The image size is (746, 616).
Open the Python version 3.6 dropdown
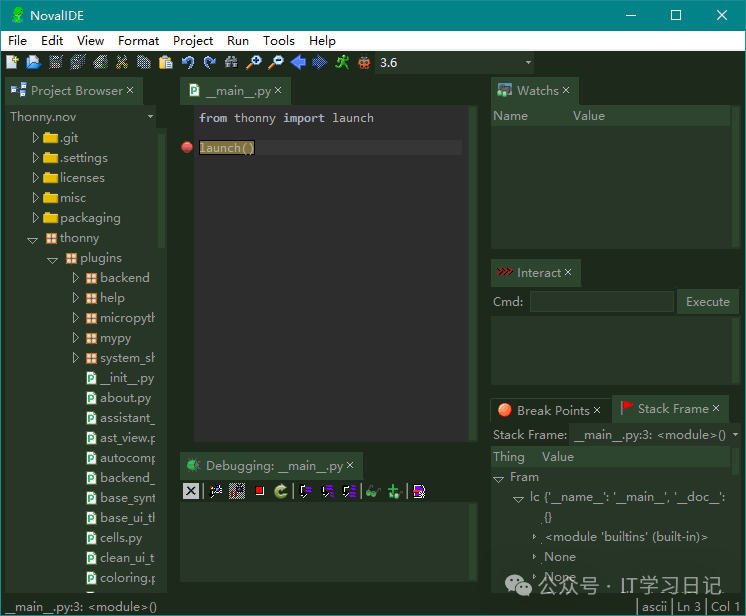(528, 63)
